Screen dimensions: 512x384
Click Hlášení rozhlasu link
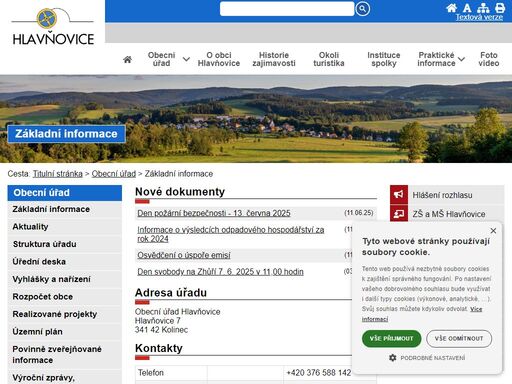tap(442, 195)
